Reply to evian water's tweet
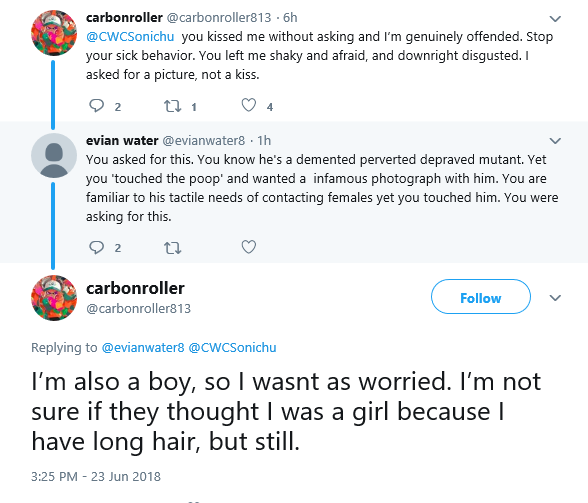Image resolution: width=588 pixels, height=503 pixels. [96, 248]
